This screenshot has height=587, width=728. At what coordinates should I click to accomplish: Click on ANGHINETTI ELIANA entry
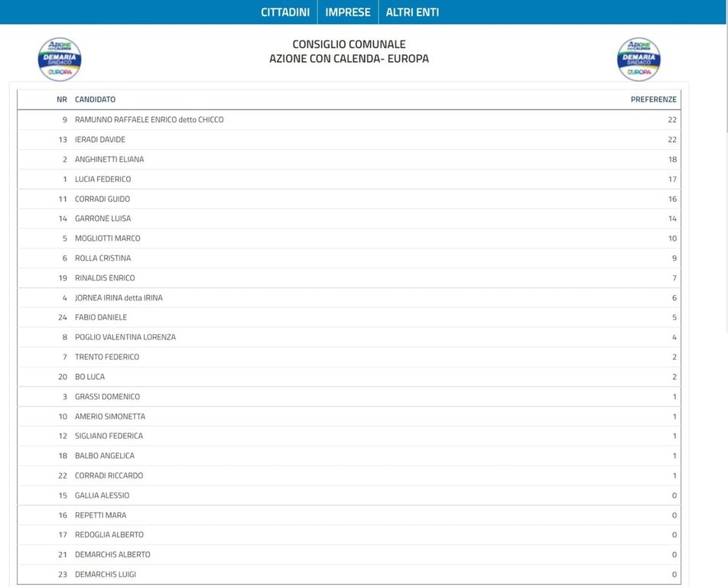click(x=109, y=160)
